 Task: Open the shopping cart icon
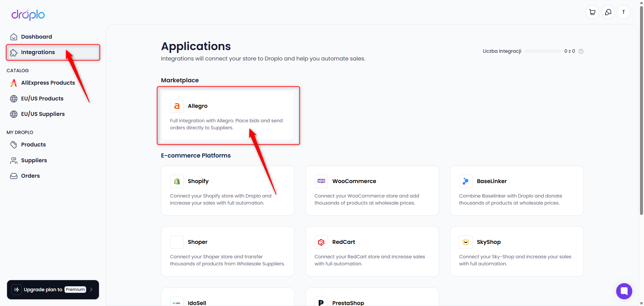[x=592, y=12]
